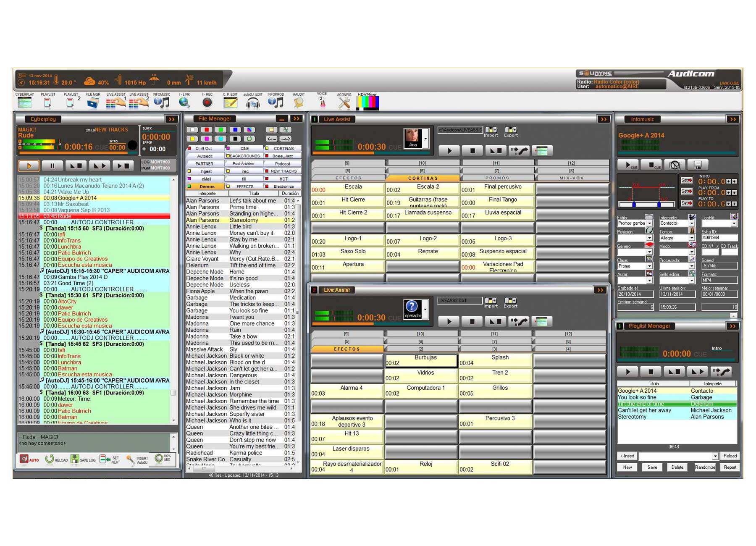The width and height of the screenshot is (756, 546).
Task: Open the Voice toolbar icon
Action: (x=322, y=101)
